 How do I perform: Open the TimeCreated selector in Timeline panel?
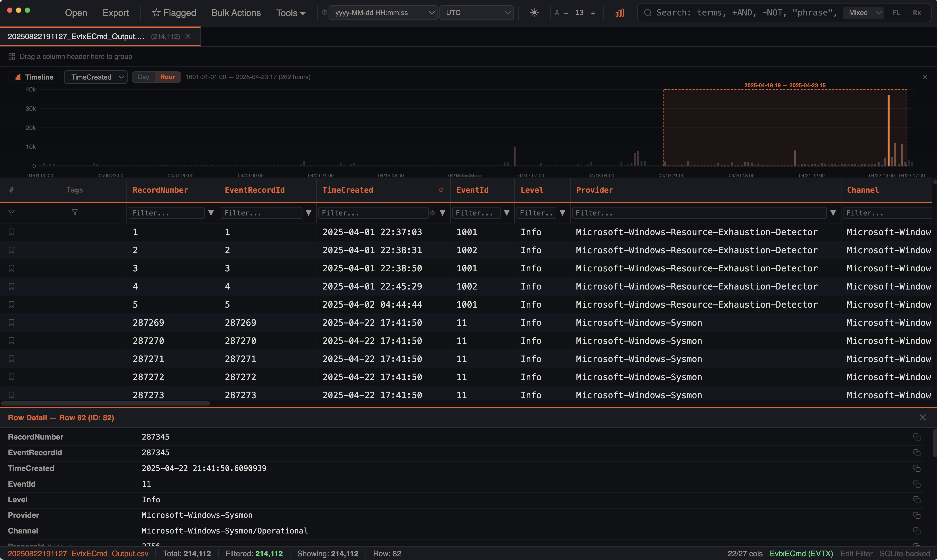95,77
